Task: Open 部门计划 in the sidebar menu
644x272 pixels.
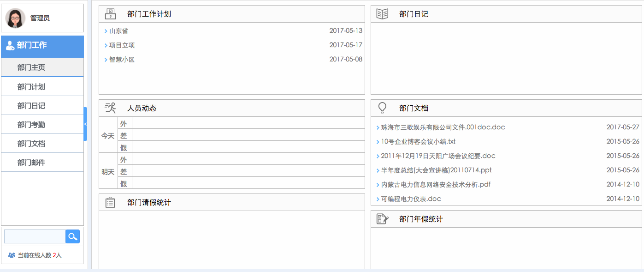Action: coord(31,87)
